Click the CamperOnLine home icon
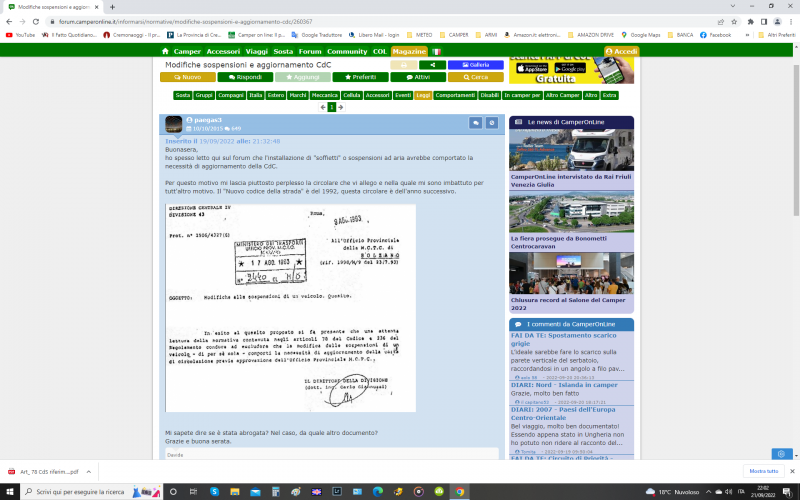The width and height of the screenshot is (800, 500). (x=166, y=51)
